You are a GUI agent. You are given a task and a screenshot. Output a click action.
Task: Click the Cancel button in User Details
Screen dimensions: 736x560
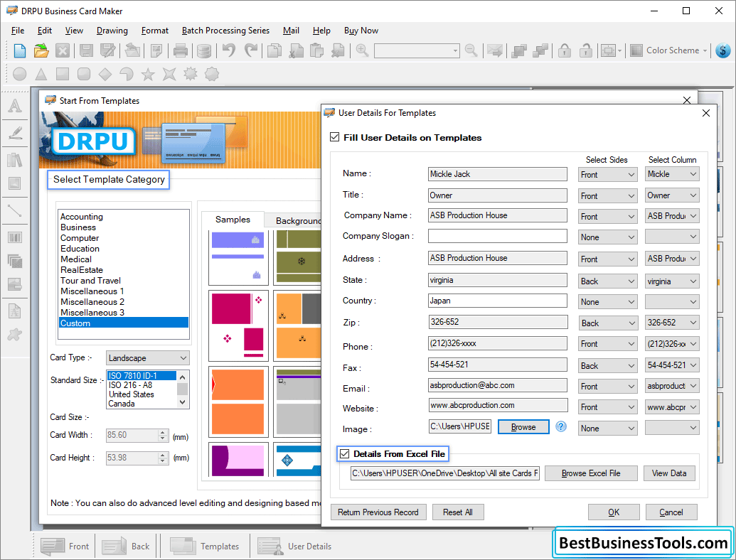[x=671, y=512]
